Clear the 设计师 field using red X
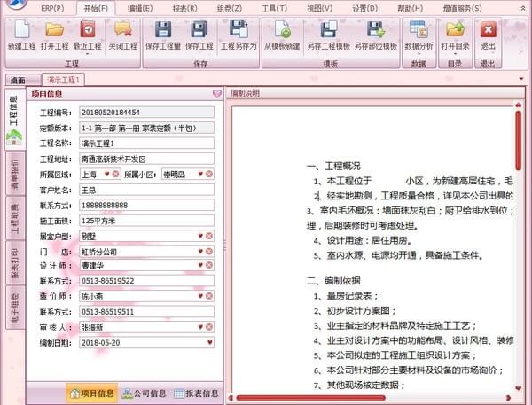The width and height of the screenshot is (532, 405). click(x=209, y=265)
